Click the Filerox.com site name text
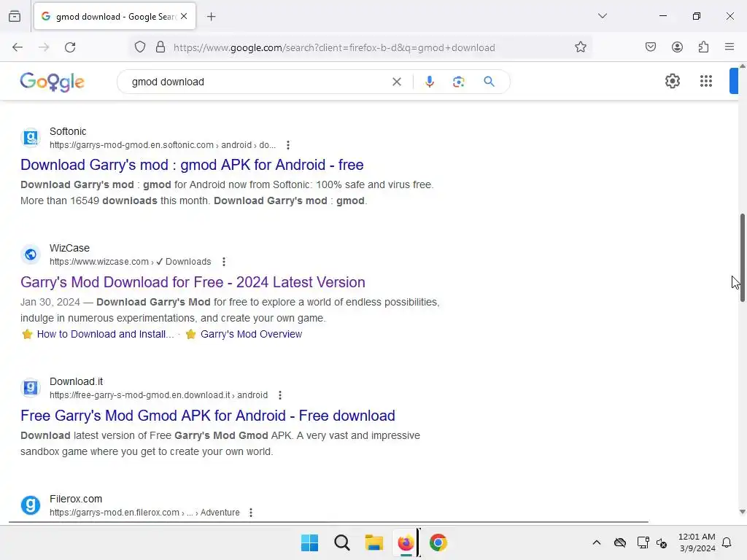747x560 pixels. coord(76,499)
